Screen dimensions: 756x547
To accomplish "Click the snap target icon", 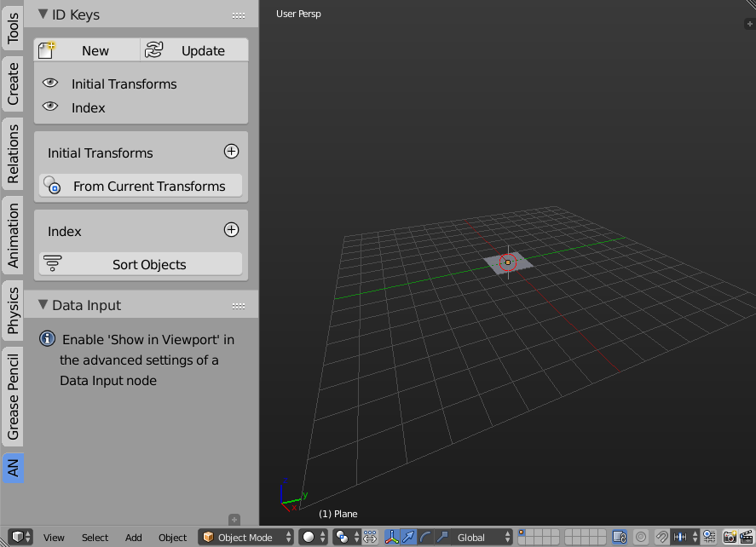I will (709, 537).
